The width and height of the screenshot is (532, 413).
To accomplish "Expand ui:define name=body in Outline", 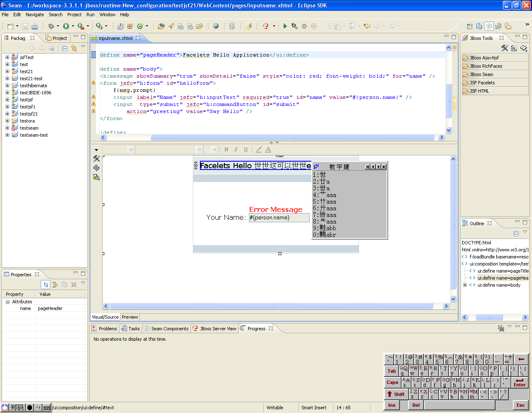I will point(465,285).
